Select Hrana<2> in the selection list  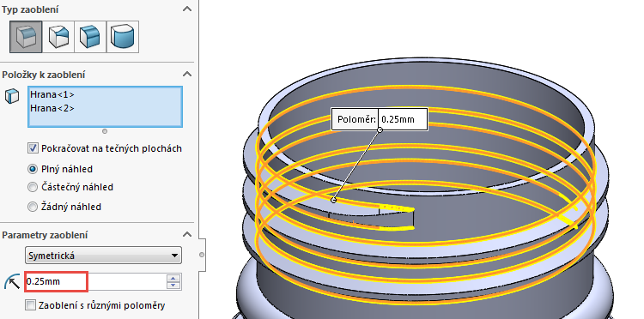[x=52, y=109]
